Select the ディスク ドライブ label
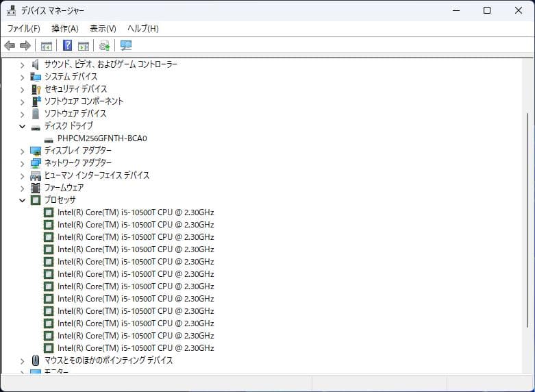This screenshot has width=535, height=392. tap(69, 125)
